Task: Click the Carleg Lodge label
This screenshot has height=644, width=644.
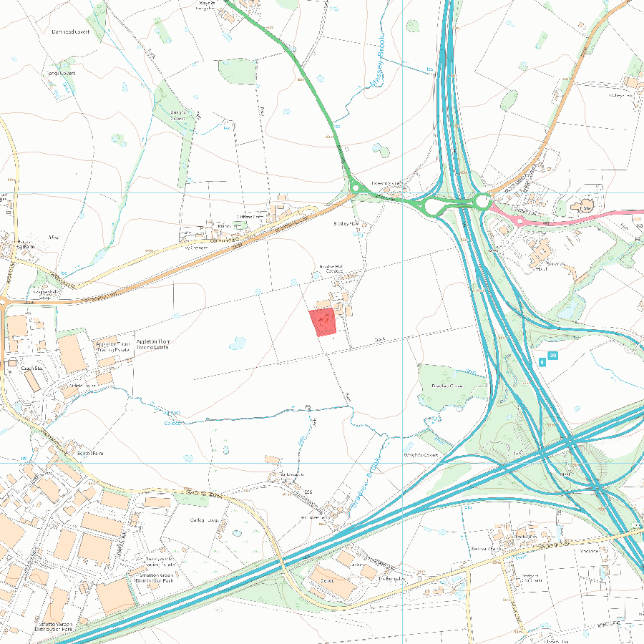Action: point(205,520)
